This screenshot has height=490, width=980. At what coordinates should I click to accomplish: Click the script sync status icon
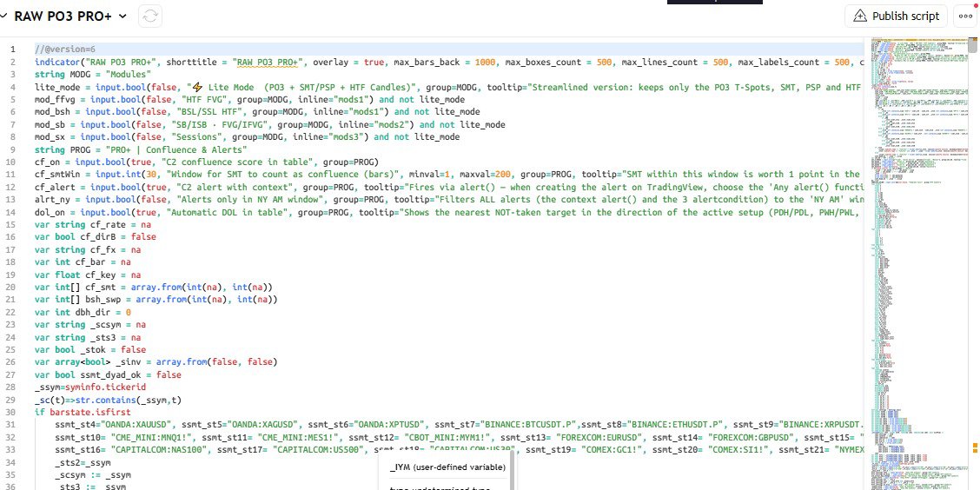tap(150, 17)
